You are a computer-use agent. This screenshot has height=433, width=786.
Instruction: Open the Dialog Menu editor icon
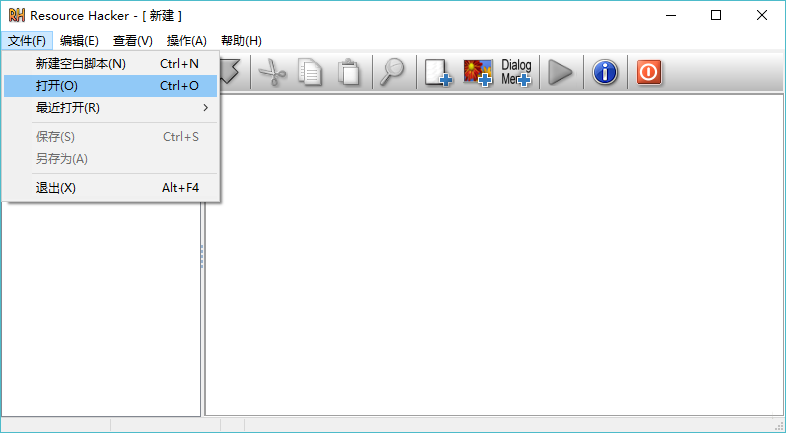click(x=516, y=73)
